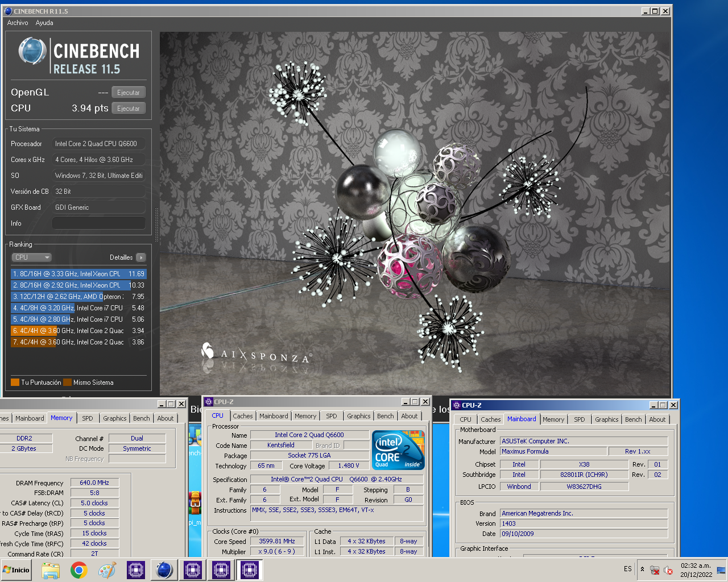Click the right CPU-Z window title icon
The width and height of the screenshot is (728, 582).
click(x=457, y=405)
